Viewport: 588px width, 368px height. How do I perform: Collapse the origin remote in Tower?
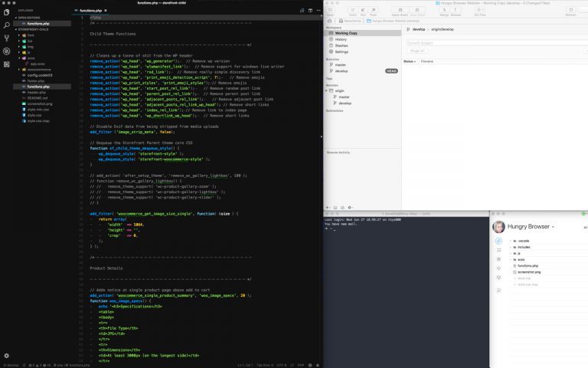pos(326,91)
